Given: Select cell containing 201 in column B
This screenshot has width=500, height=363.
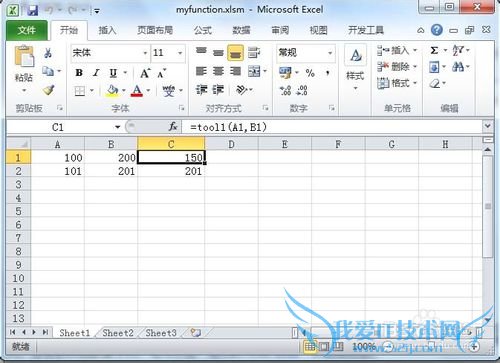Looking at the screenshot, I should click(111, 171).
